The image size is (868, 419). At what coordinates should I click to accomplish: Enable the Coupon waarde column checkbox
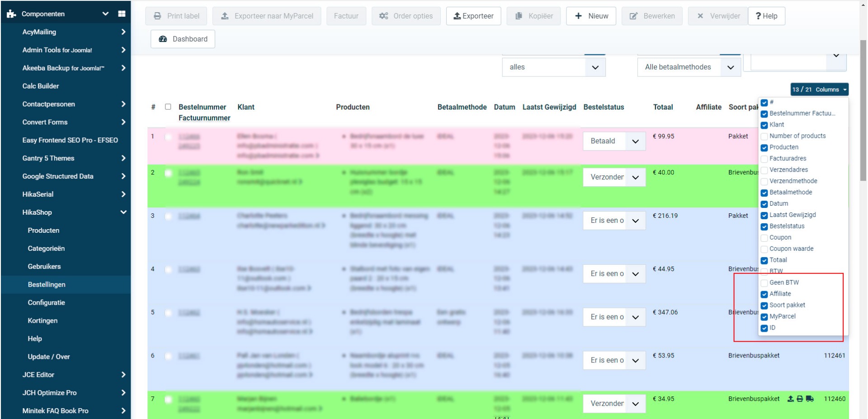pos(764,249)
